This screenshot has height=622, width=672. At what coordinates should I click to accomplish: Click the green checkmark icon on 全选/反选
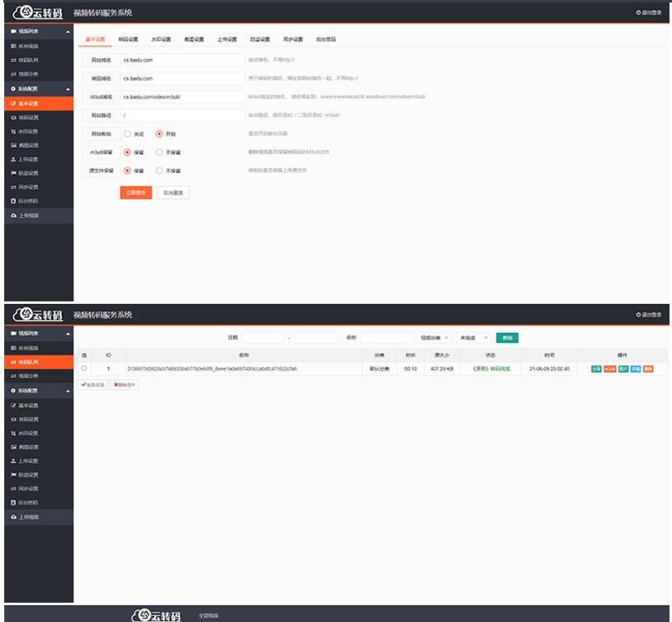pyautogui.click(x=84, y=385)
